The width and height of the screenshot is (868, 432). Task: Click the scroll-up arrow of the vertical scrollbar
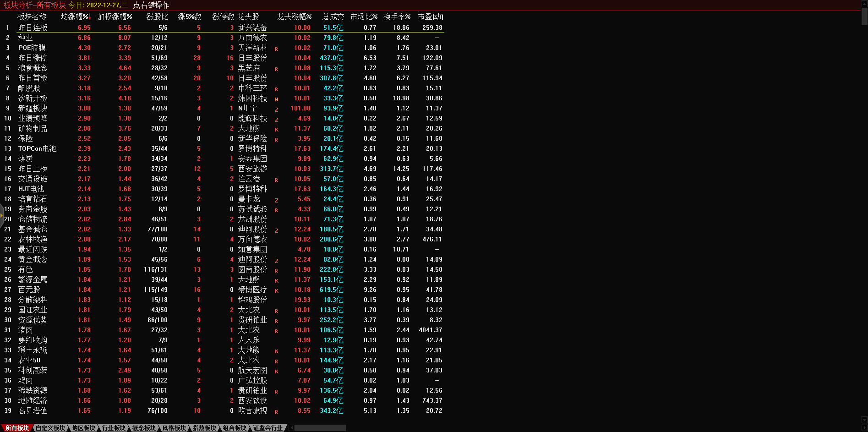864,3
